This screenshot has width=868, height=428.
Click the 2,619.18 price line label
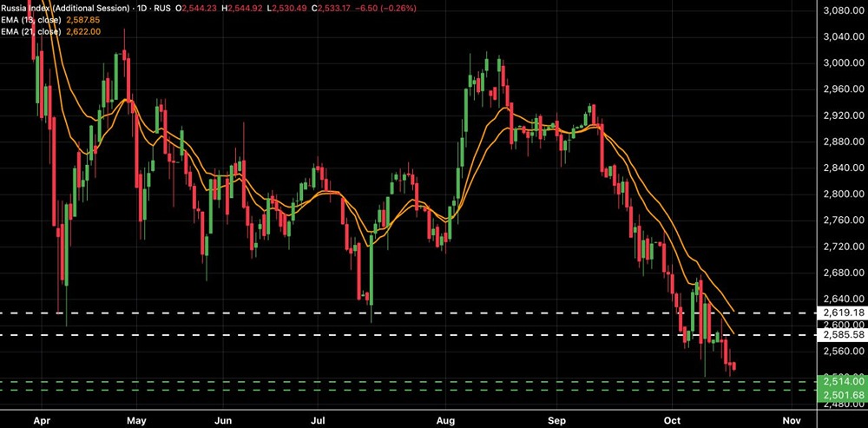pos(844,313)
